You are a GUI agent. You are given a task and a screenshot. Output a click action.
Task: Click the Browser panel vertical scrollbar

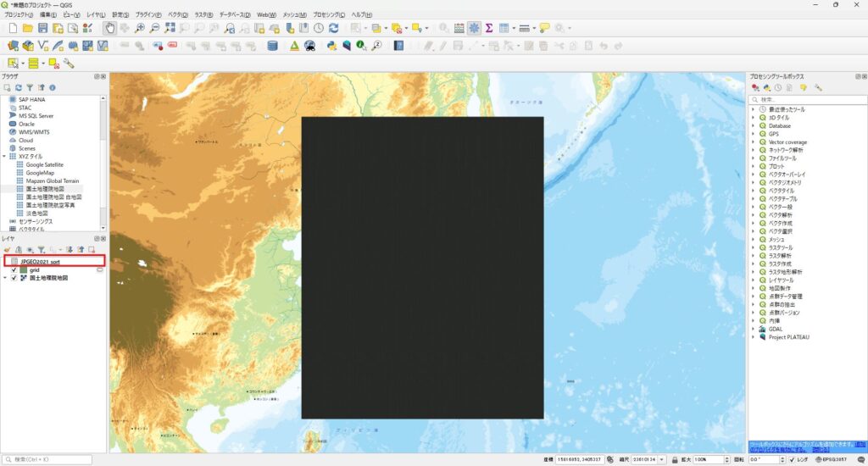click(103, 163)
